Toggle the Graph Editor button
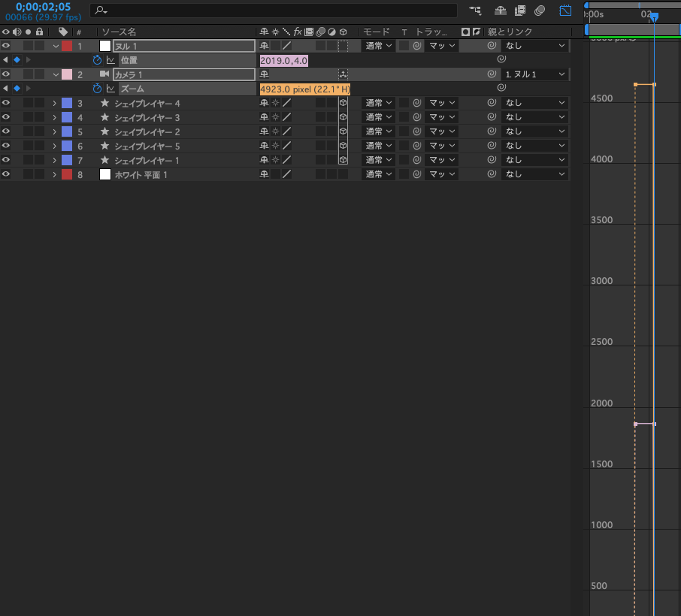Viewport: 681px width, 616px height. (565, 11)
